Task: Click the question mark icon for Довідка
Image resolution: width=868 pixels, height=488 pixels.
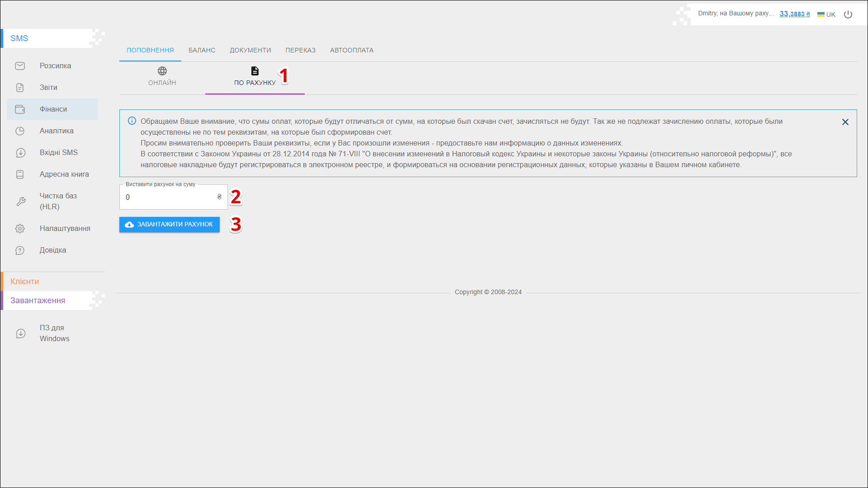Action: [20, 250]
